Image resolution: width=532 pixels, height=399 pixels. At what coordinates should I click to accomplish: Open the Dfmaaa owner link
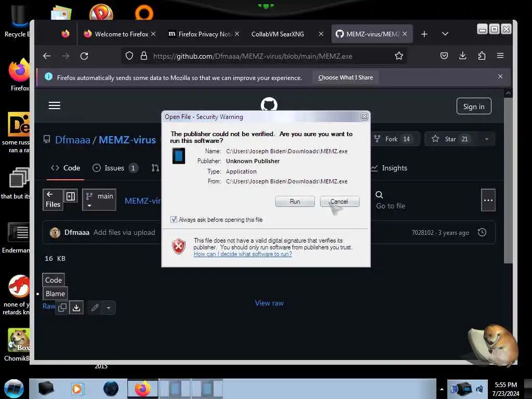pyautogui.click(x=73, y=140)
